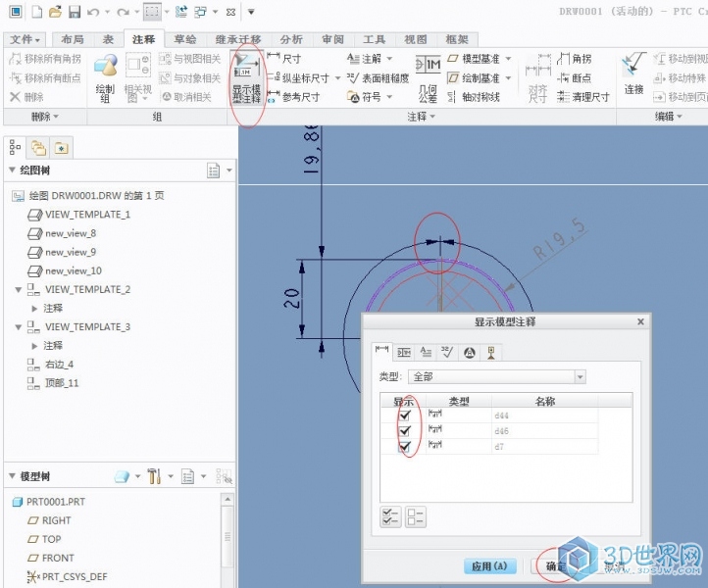Open the favorites tab icon
The image size is (708, 588).
click(x=62, y=148)
